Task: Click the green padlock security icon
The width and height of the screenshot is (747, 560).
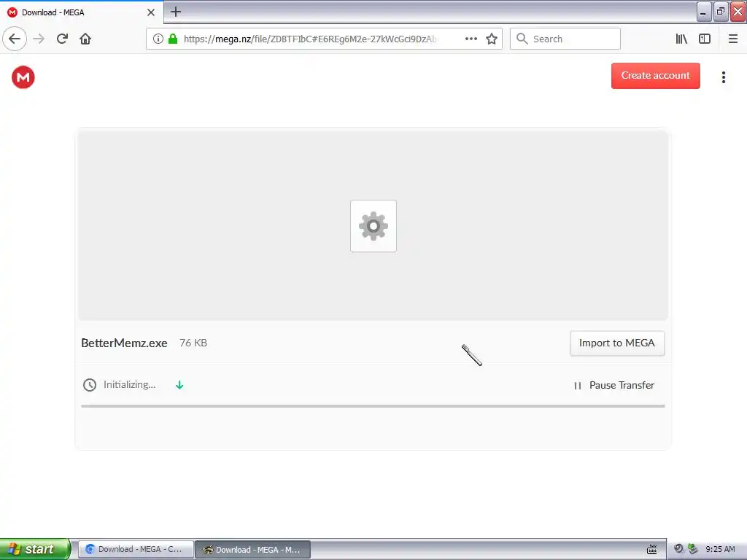Action: 173,39
